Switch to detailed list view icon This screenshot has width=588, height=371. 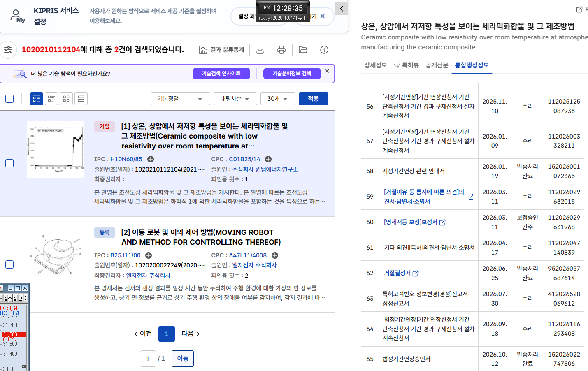(x=37, y=99)
